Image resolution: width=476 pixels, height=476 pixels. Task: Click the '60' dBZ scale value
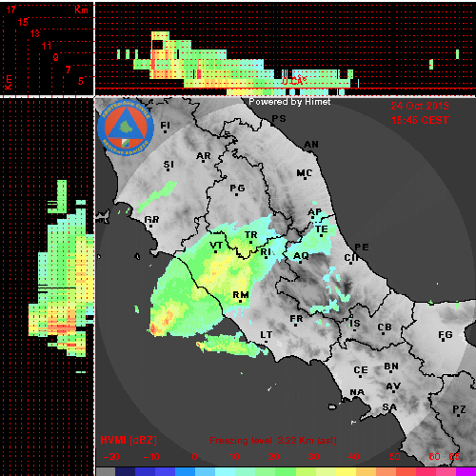(x=434, y=457)
